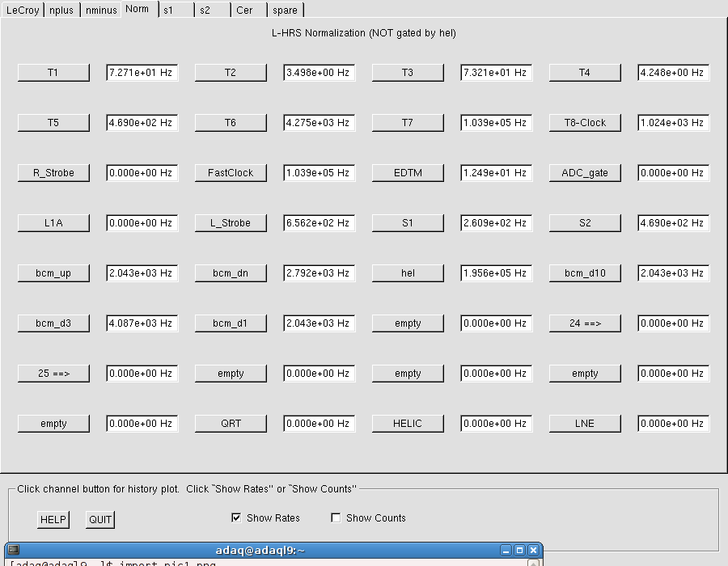Click the T5 channel button
This screenshot has height=566, width=728.
tap(53, 123)
